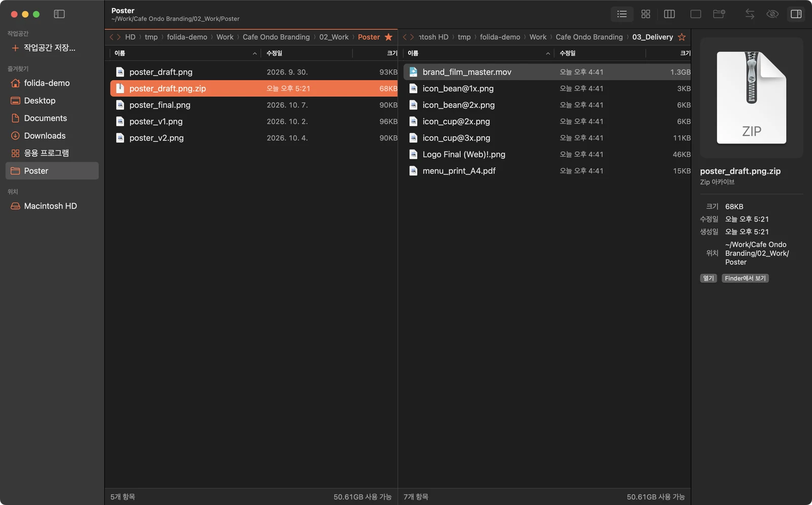Swap the two panes with arrows icon
812x505 pixels.
750,14
